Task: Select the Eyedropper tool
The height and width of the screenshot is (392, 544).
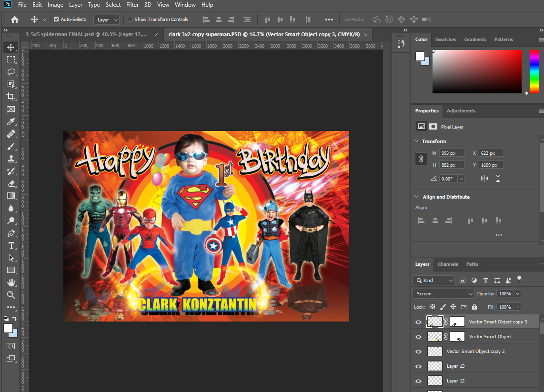Action: (x=11, y=121)
